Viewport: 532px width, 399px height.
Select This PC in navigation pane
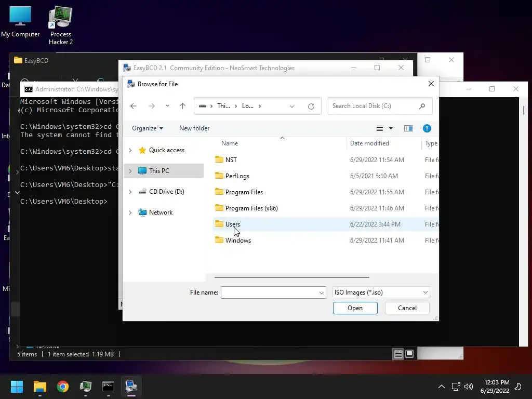point(159,170)
